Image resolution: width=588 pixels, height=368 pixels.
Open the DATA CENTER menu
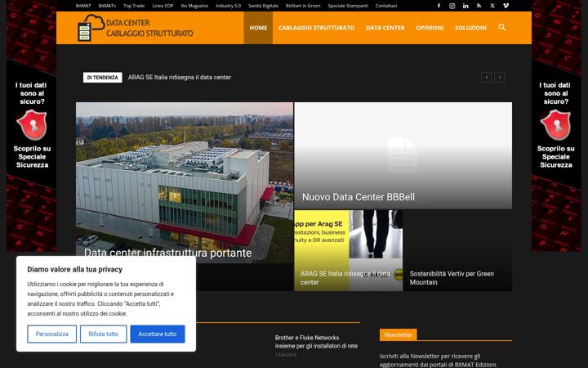pos(385,28)
